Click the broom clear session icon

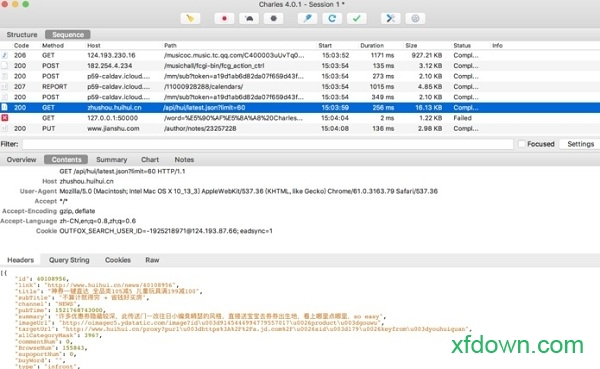(190, 18)
